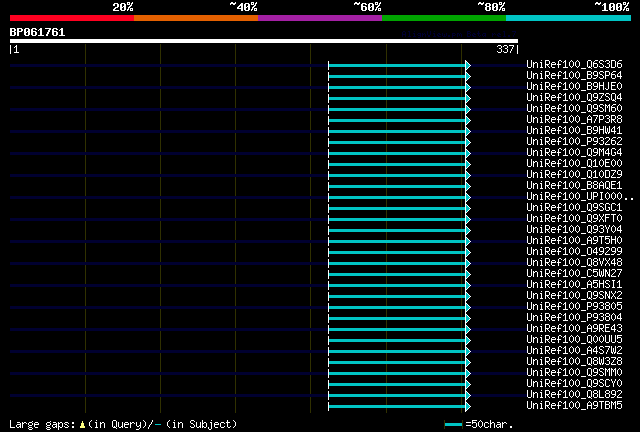The height and width of the screenshot is (432, 640).
Task: Open hit UniRef100_Q6S3D6
Action: tap(574, 64)
